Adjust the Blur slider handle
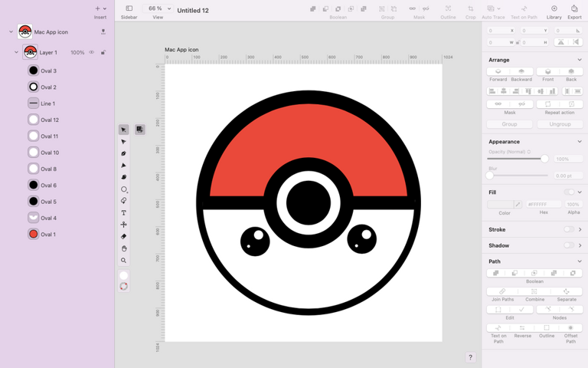This screenshot has width=588, height=368. coord(490,176)
